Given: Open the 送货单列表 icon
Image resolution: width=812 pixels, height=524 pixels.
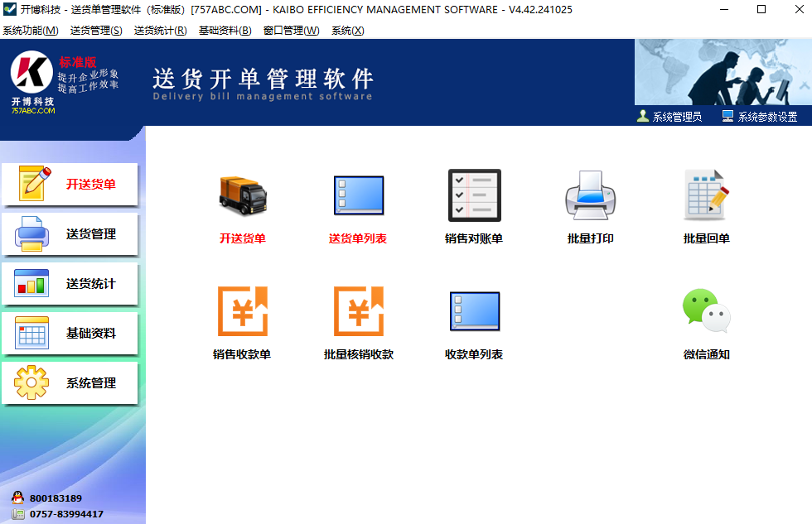Looking at the screenshot, I should coord(358,195).
